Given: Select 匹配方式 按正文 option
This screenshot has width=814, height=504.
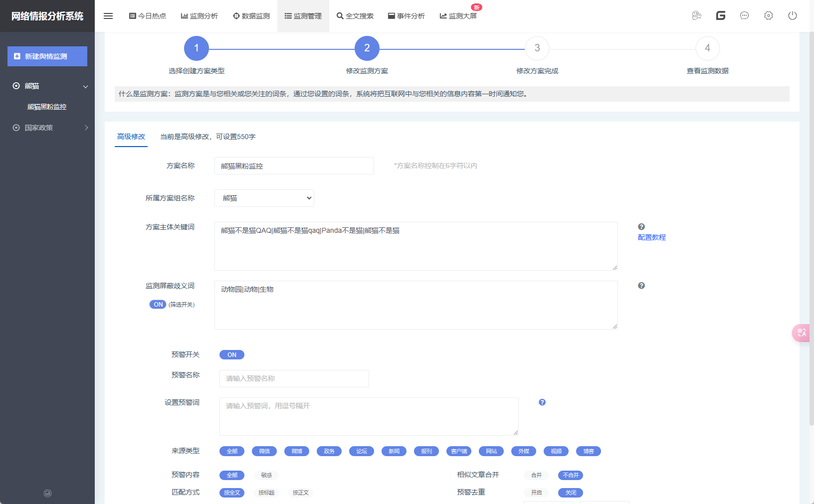Looking at the screenshot, I should click(301, 493).
